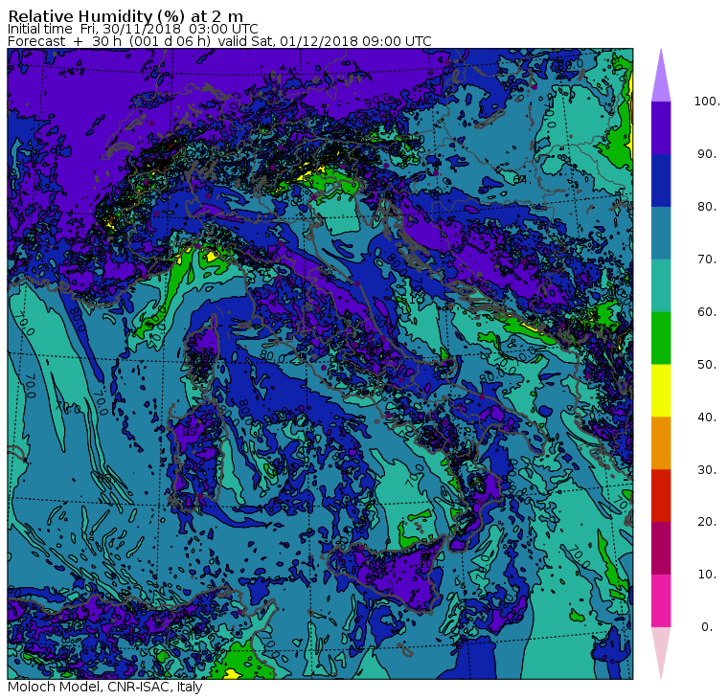
Task: Click the 20–30% red legend swatch
Action: point(661,496)
